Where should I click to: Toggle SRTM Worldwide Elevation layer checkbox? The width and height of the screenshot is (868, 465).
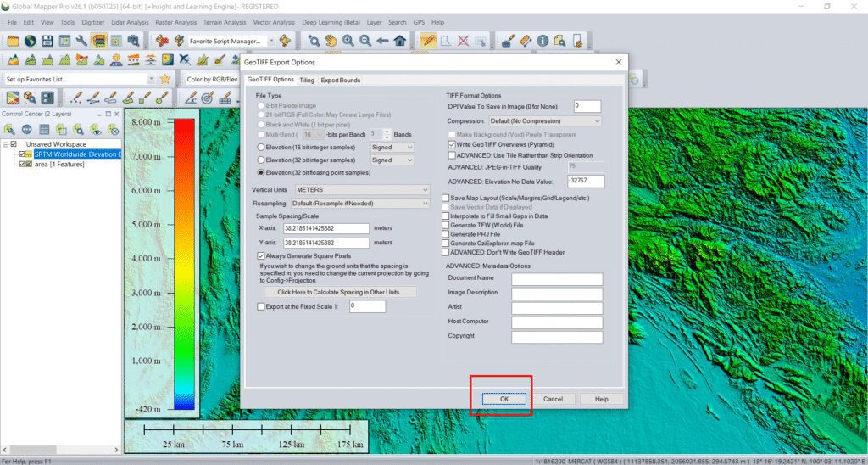(22, 154)
